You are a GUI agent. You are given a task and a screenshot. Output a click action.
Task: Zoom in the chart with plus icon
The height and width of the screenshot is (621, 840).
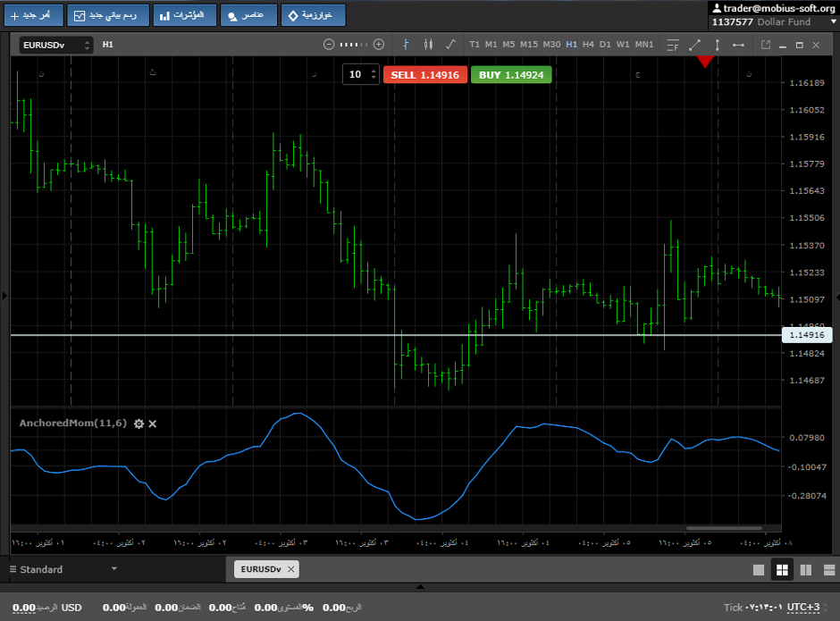[x=379, y=44]
